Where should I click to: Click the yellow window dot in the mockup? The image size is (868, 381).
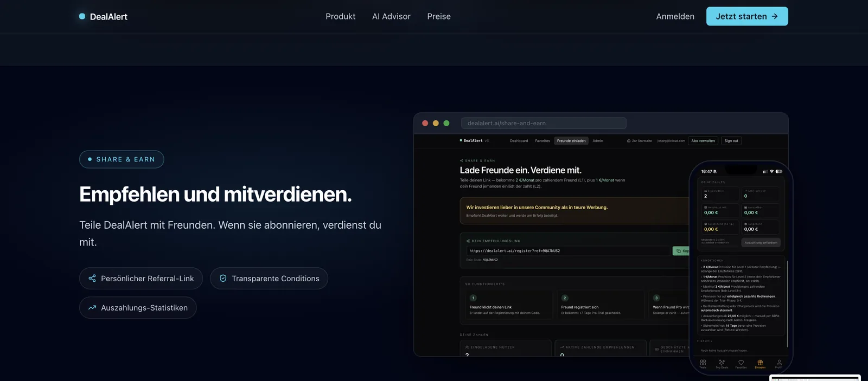tap(436, 123)
